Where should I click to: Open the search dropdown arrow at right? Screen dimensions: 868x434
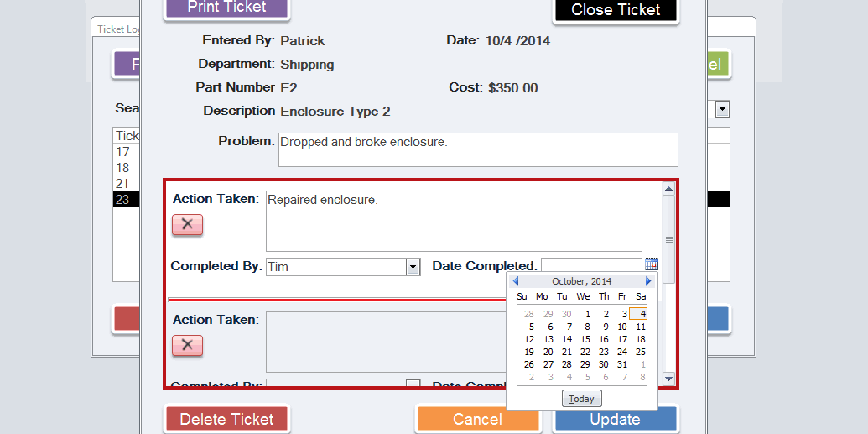pos(722,109)
